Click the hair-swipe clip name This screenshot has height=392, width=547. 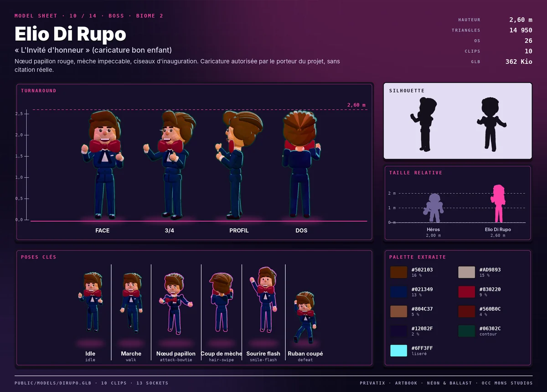point(222,360)
